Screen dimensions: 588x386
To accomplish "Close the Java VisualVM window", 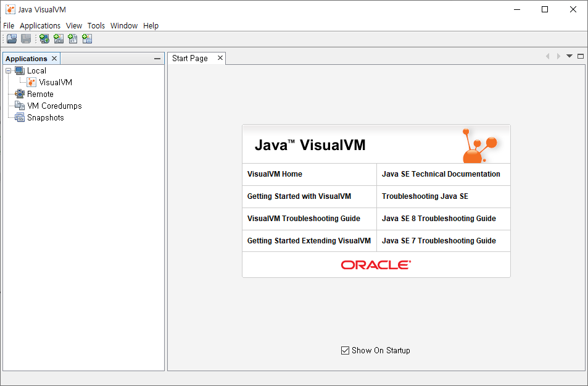I will pyautogui.click(x=573, y=9).
